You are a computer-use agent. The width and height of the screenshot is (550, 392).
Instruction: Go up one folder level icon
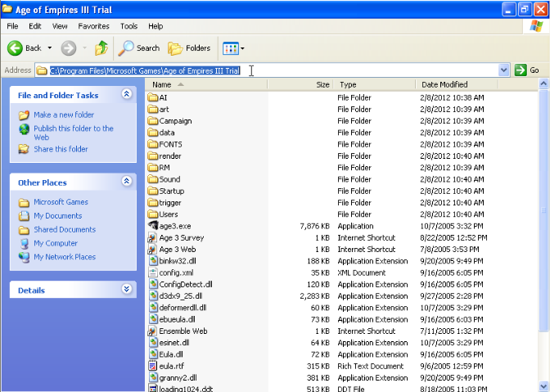(x=101, y=48)
